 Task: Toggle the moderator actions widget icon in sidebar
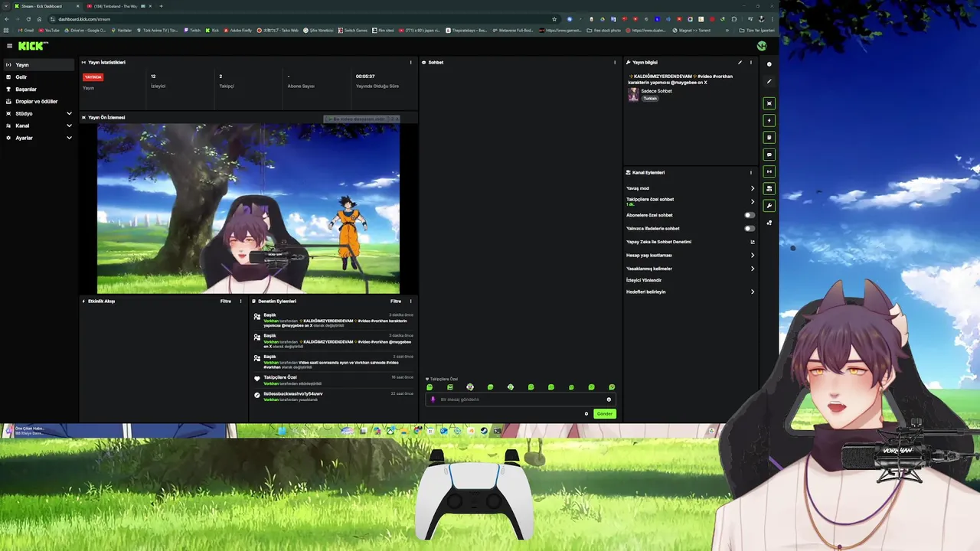(769, 188)
